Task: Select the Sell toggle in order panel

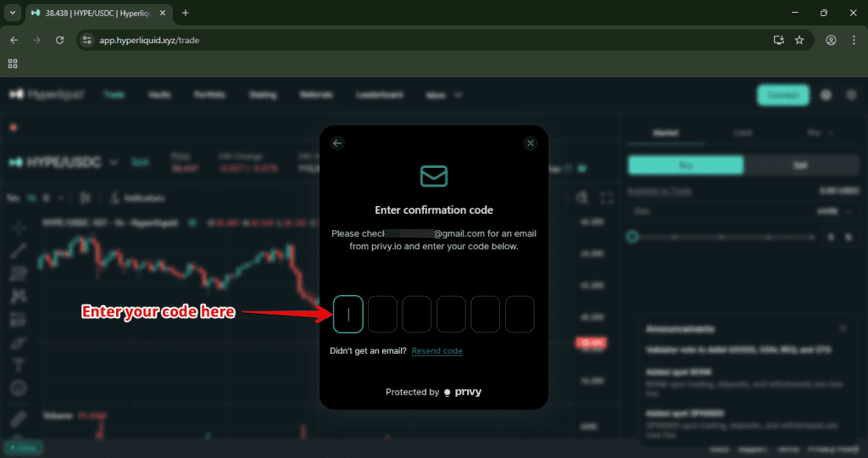Action: [x=798, y=165]
